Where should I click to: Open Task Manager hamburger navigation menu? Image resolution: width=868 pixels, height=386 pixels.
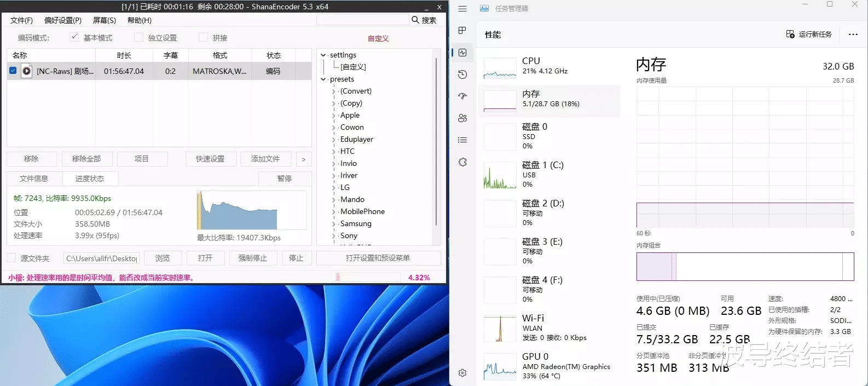tap(462, 9)
